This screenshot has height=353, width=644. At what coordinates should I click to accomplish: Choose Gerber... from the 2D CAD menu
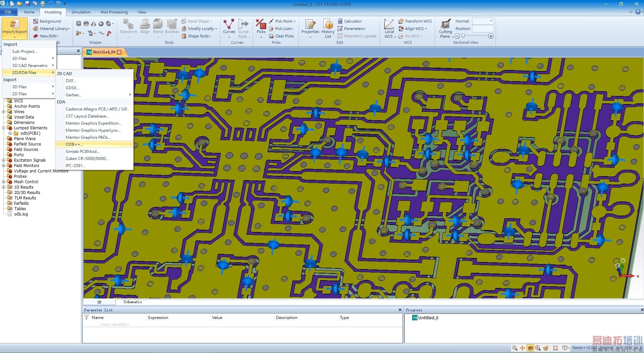coord(95,95)
